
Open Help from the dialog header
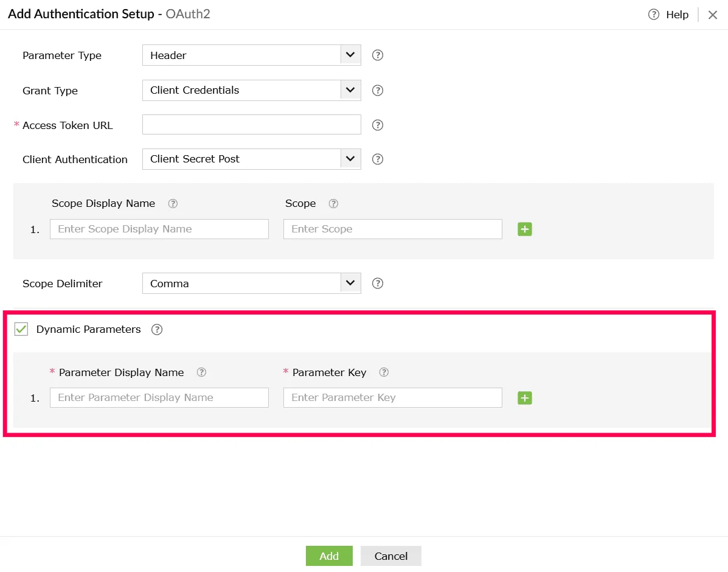668,15
